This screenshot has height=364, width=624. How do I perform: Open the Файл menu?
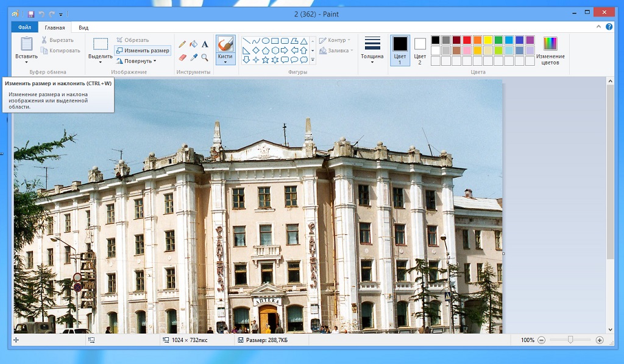click(24, 27)
